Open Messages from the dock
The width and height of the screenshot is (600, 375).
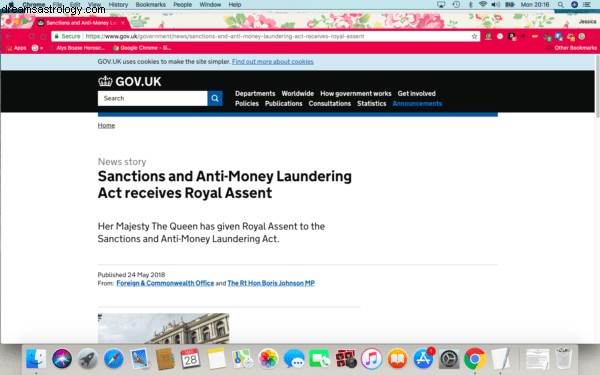(294, 359)
